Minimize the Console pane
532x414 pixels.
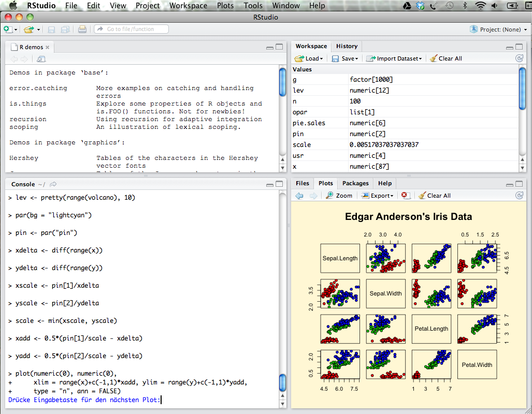point(270,185)
